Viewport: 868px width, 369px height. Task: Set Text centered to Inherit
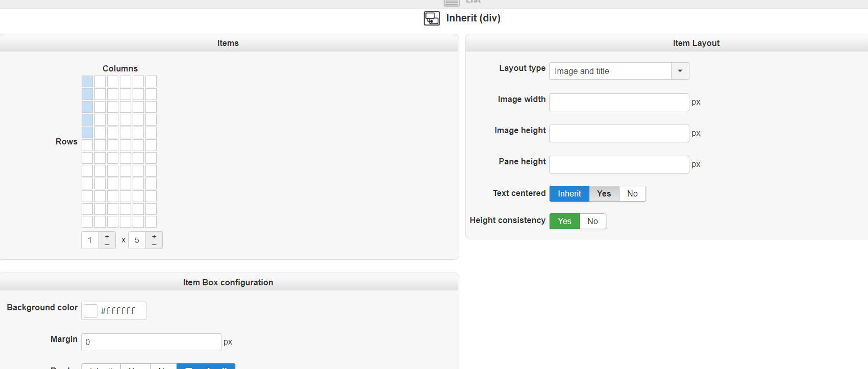[x=569, y=194]
